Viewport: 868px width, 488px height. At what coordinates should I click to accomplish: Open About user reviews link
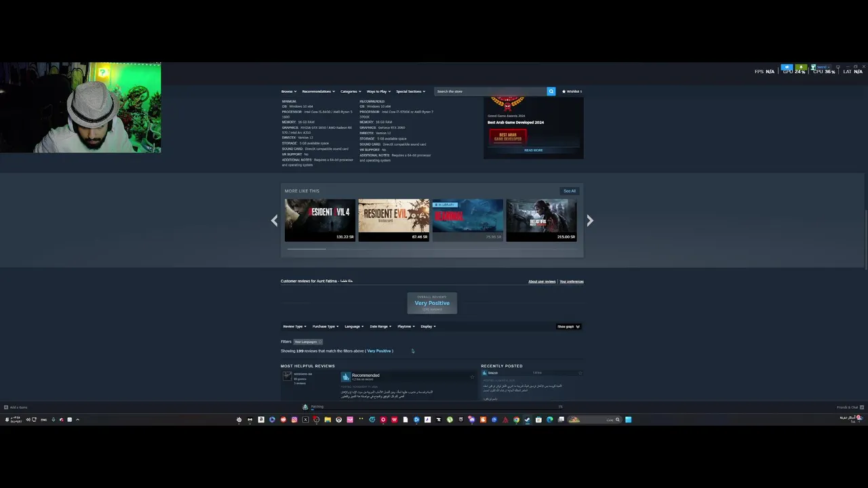pos(542,281)
